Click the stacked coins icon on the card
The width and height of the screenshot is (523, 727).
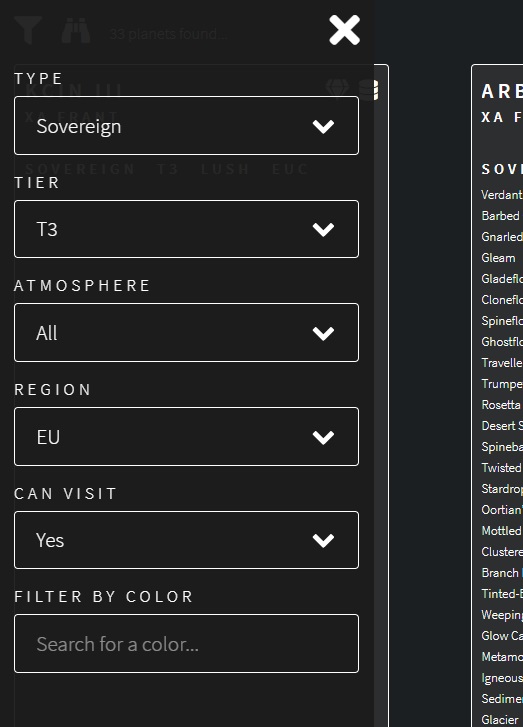369,89
